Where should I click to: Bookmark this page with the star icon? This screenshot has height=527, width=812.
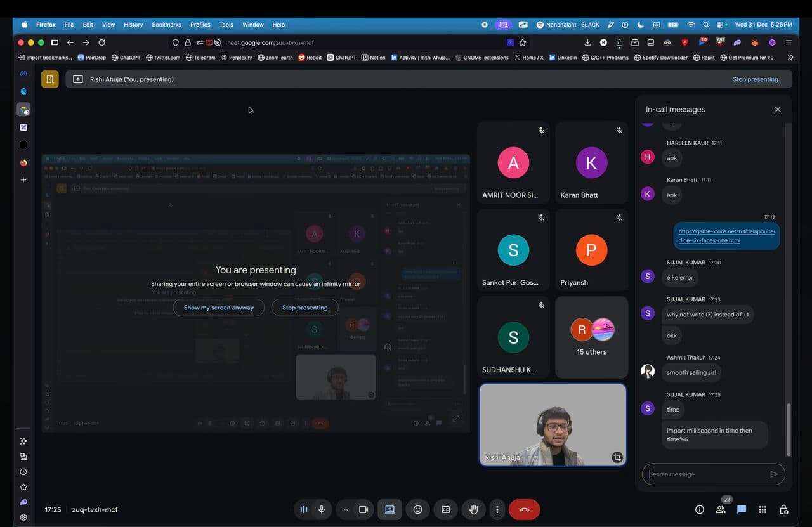[x=523, y=42]
